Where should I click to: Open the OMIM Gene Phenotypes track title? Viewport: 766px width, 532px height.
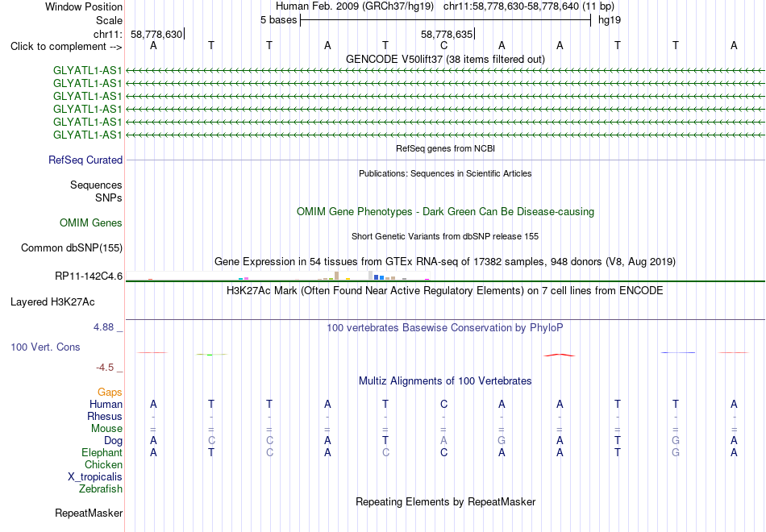445,211
